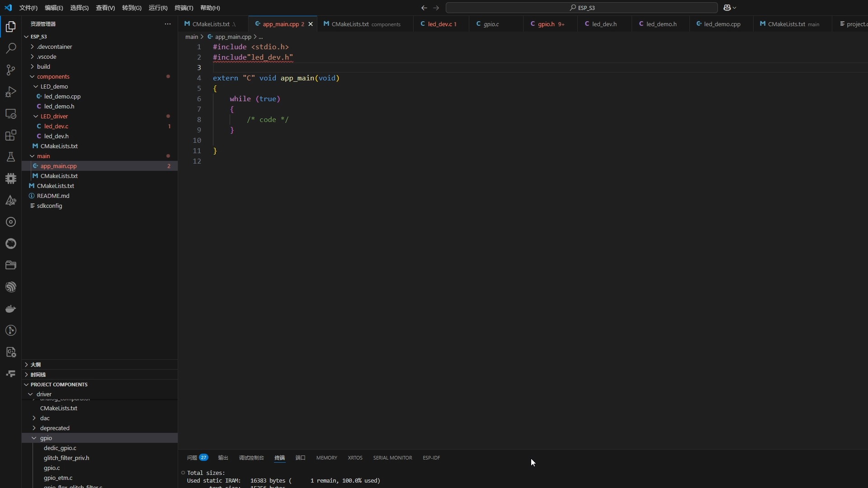This screenshot has height=488, width=868.
Task: Switch to the gpio.h editor tab
Action: (546, 24)
